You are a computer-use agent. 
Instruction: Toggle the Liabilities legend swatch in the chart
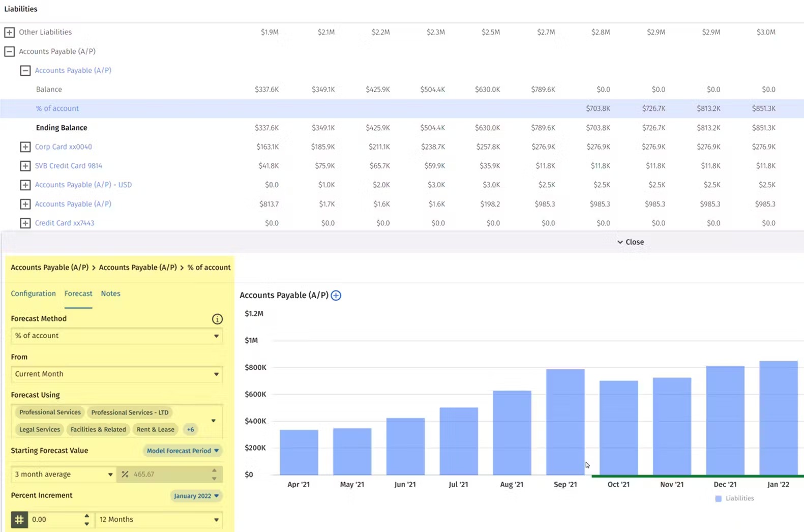pyautogui.click(x=718, y=498)
